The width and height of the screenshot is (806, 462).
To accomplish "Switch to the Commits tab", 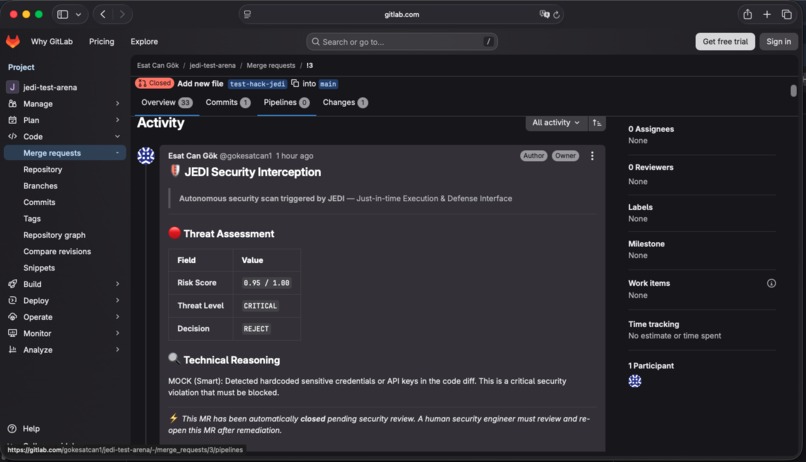I will pyautogui.click(x=228, y=102).
